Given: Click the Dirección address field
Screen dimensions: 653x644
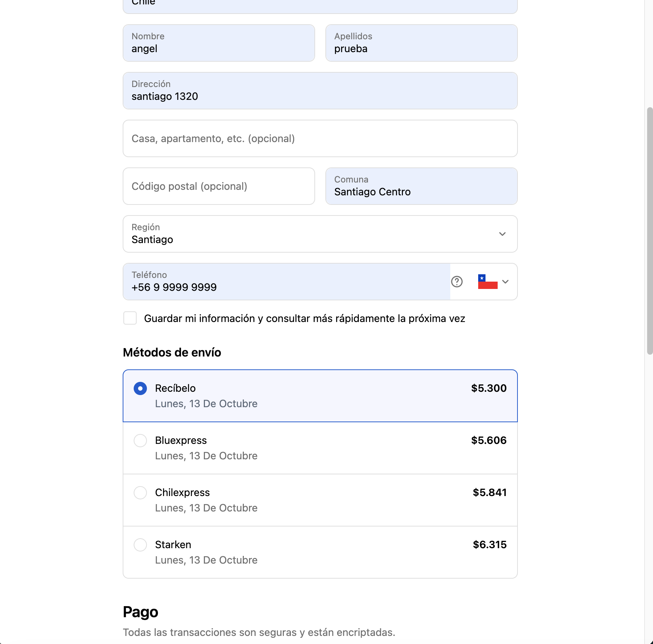Looking at the screenshot, I should (320, 91).
